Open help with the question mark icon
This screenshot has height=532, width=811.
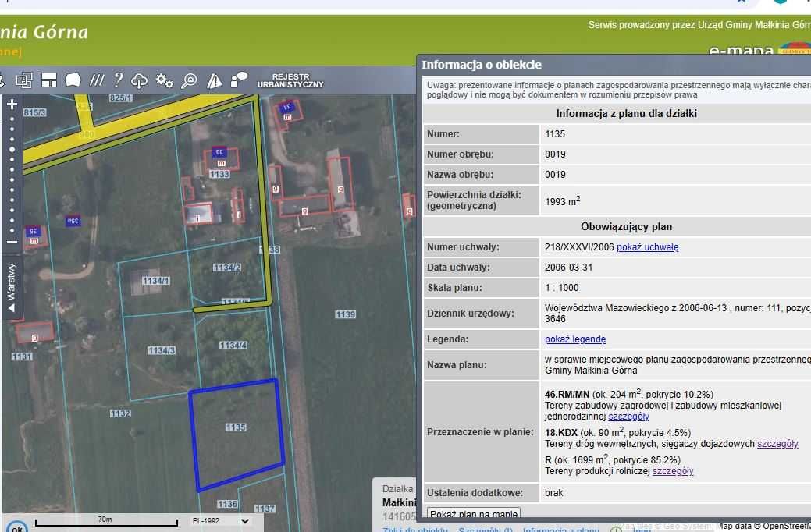(x=119, y=80)
